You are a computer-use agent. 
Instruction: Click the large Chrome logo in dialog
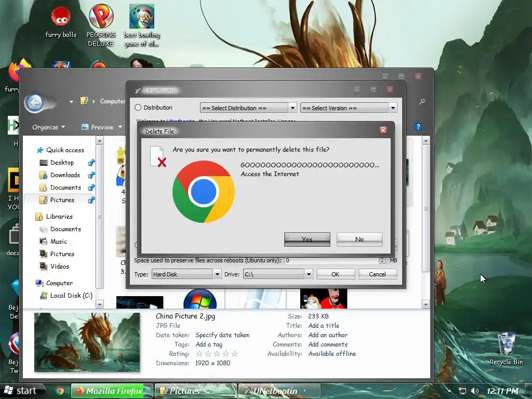pyautogui.click(x=203, y=192)
